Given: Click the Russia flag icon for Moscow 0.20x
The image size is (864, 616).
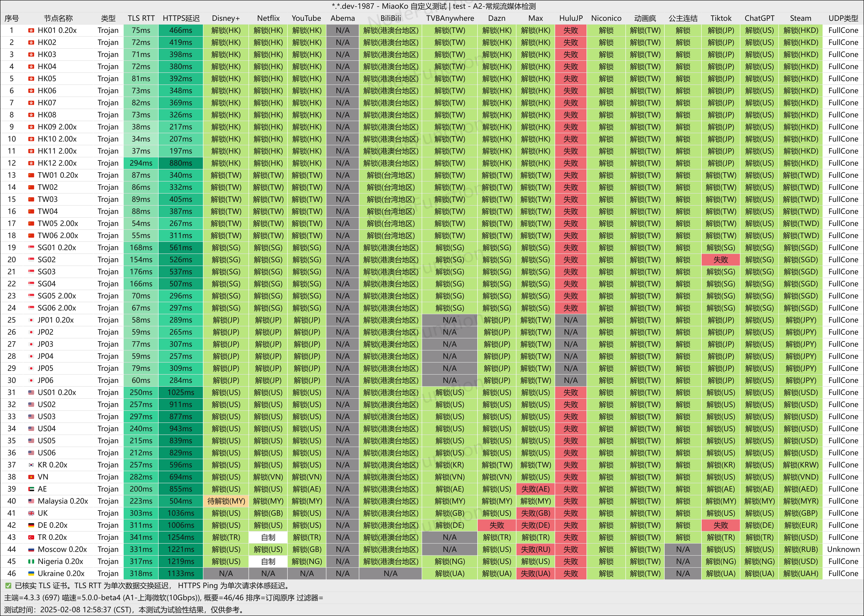Looking at the screenshot, I should click(31, 549).
